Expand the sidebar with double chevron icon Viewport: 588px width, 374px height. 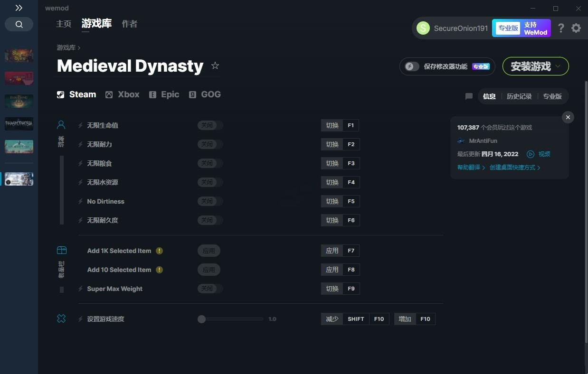[x=19, y=8]
